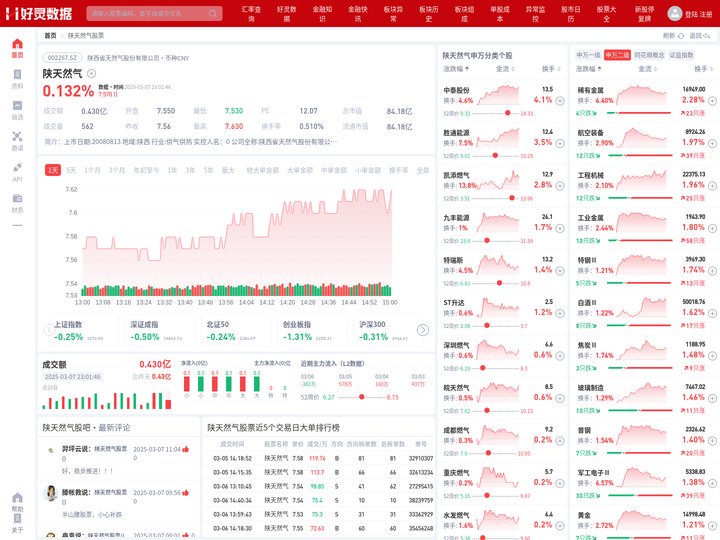This screenshot has height=540, width=720.
Task: Switch to 申万一级 tab
Action: [x=588, y=55]
